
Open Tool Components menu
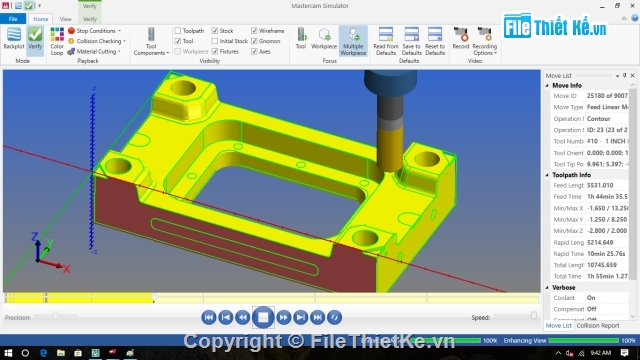coord(151,42)
